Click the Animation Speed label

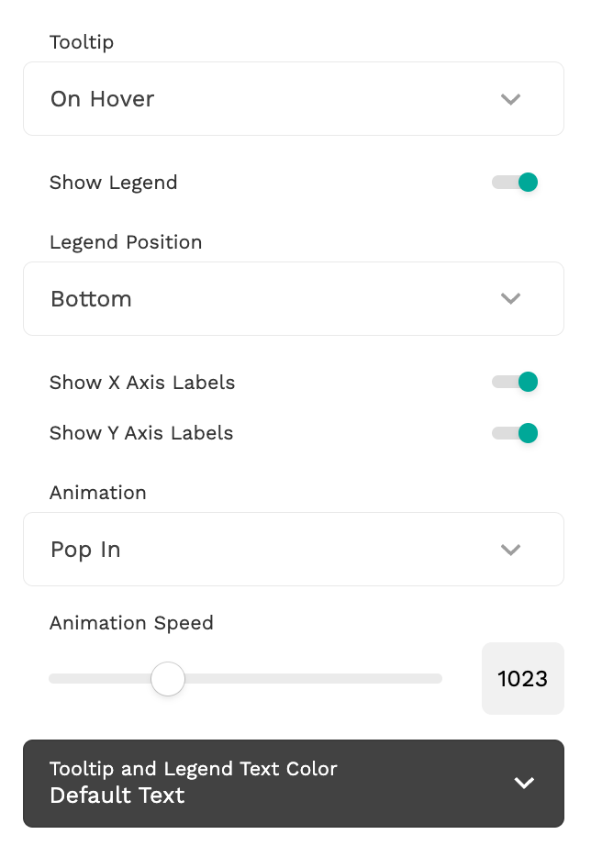pos(131,623)
